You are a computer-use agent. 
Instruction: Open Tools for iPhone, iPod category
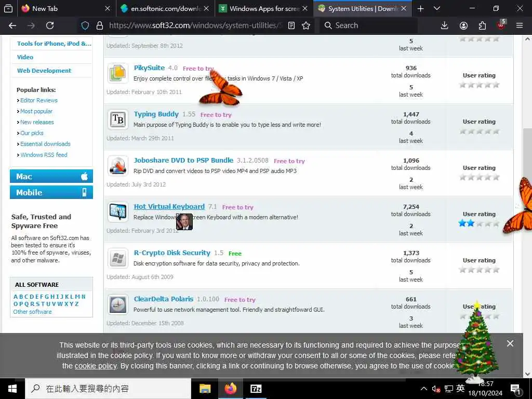pyautogui.click(x=54, y=44)
